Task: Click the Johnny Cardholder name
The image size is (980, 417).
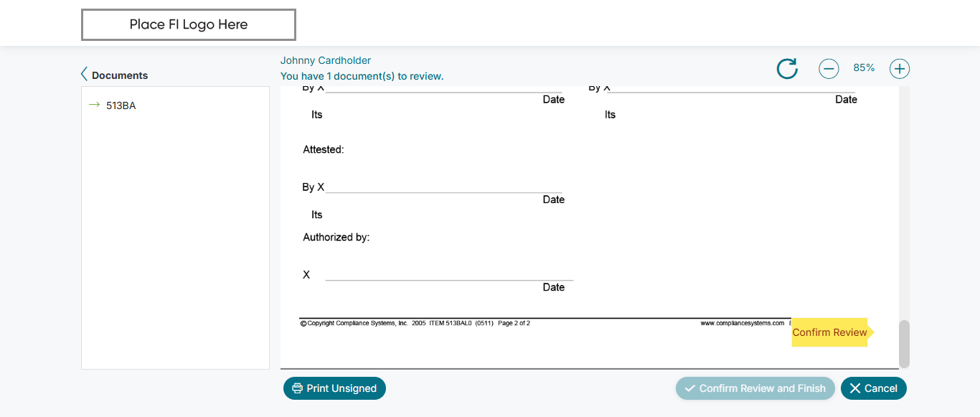Action: click(x=325, y=60)
